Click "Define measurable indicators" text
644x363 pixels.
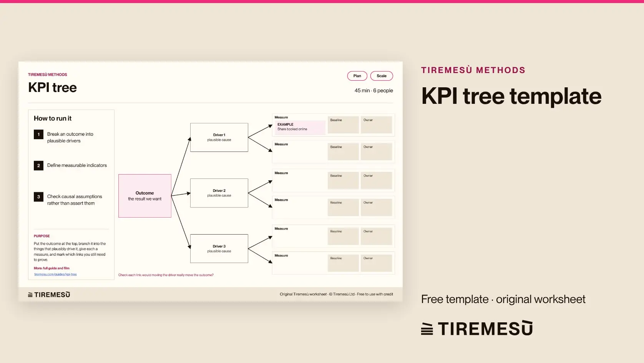[77, 165]
